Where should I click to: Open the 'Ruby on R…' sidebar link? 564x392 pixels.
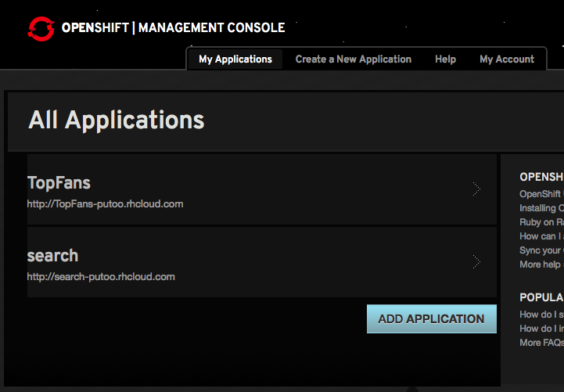(x=541, y=222)
